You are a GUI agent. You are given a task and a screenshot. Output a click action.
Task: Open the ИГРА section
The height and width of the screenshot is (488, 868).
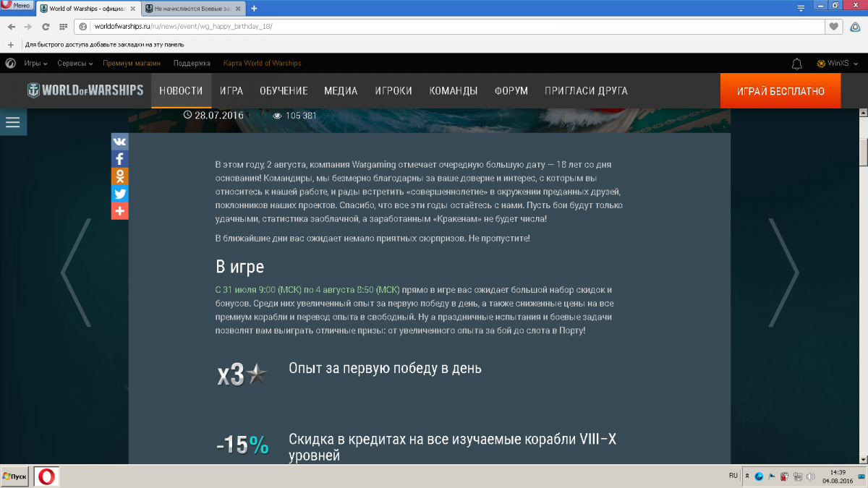pos(231,91)
